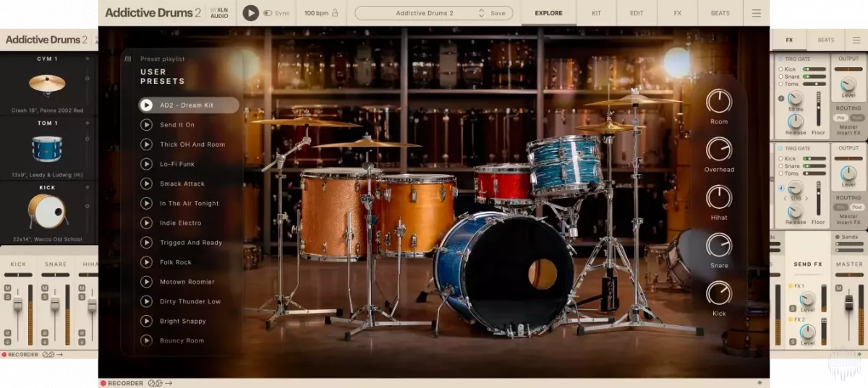This screenshot has width=868, height=388.
Task: Click the red record button in the front RECORDER bar
Action: coord(103,383)
